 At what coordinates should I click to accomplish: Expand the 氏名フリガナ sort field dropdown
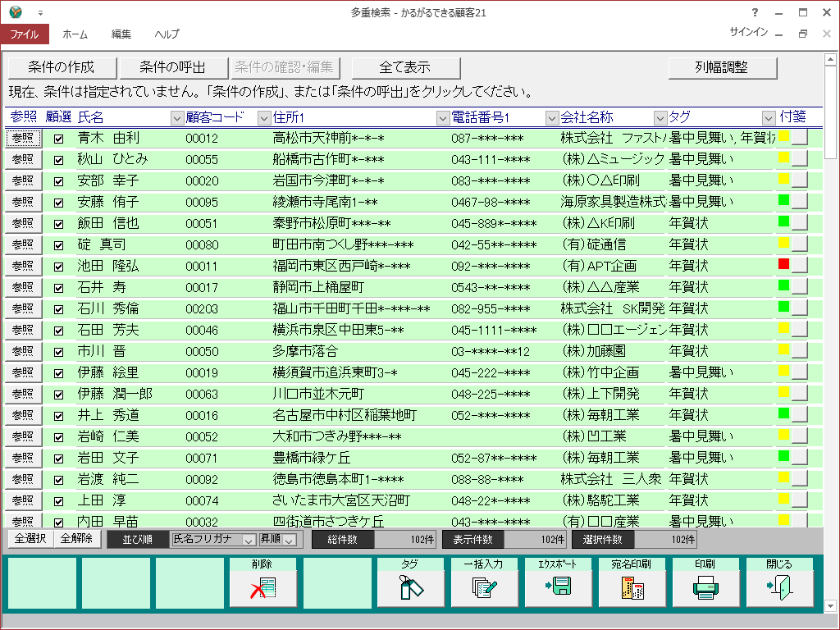pyautogui.click(x=248, y=540)
